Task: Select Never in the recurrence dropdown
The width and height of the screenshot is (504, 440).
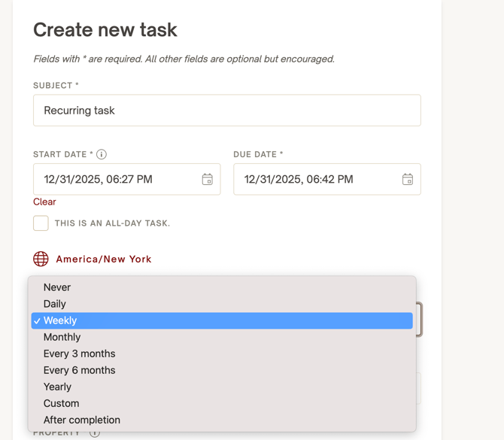Action: (57, 287)
